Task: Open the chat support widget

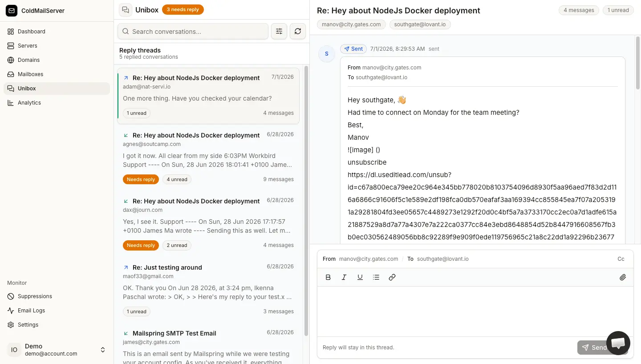Action: [x=618, y=343]
